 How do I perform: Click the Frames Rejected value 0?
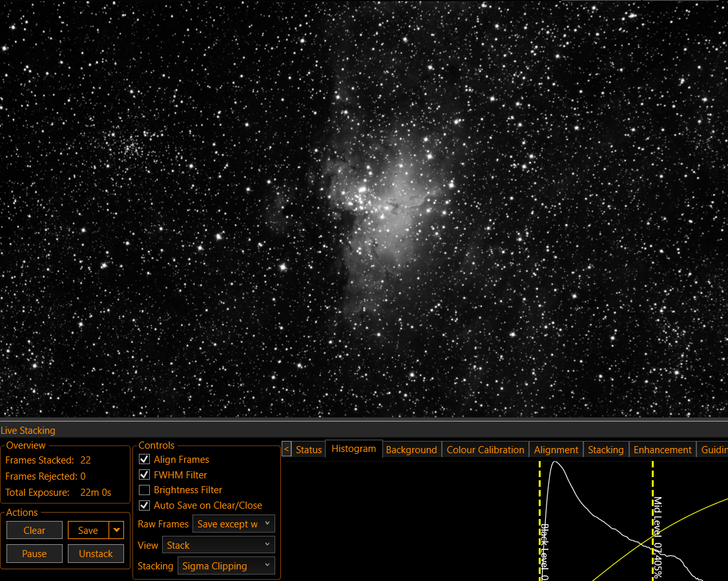tap(83, 476)
